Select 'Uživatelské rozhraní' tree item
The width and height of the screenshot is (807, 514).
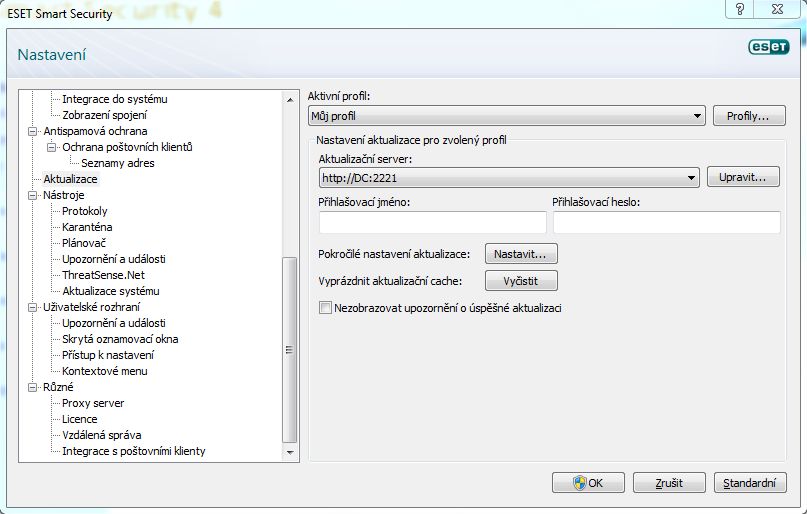(x=91, y=307)
